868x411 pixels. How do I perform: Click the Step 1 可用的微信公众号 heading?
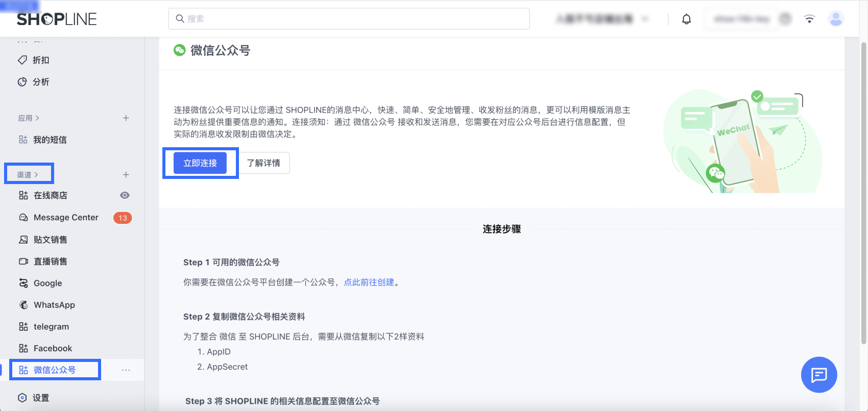tap(231, 262)
